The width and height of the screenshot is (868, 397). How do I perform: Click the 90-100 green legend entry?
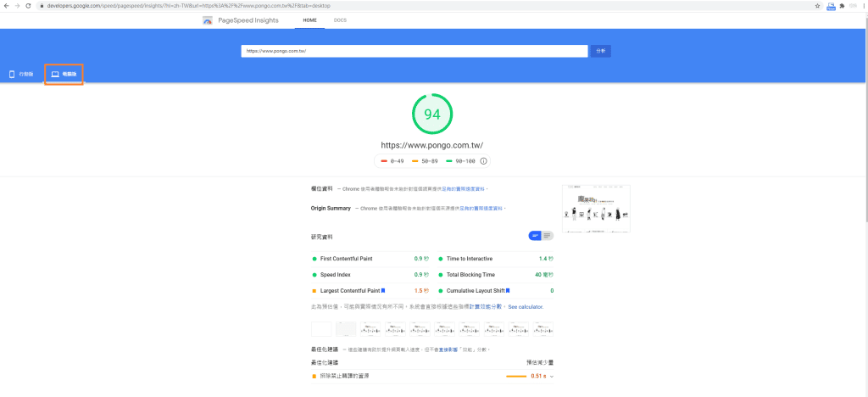(460, 161)
